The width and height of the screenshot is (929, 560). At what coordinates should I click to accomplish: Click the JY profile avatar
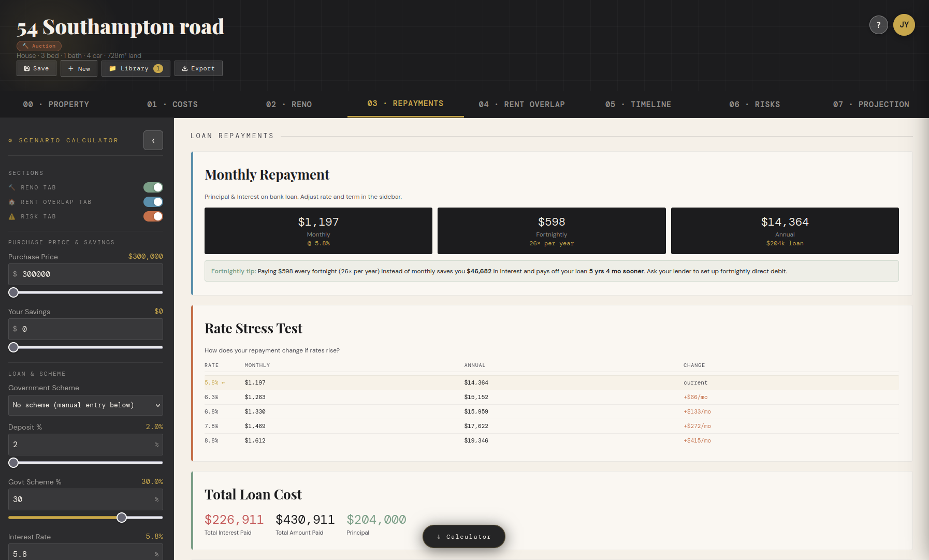904,24
